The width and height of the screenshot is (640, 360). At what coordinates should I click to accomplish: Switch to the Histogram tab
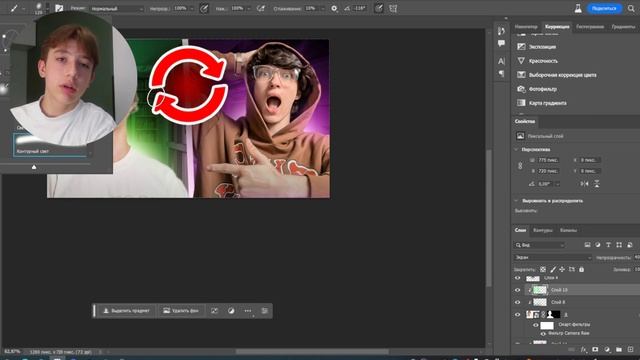point(590,27)
